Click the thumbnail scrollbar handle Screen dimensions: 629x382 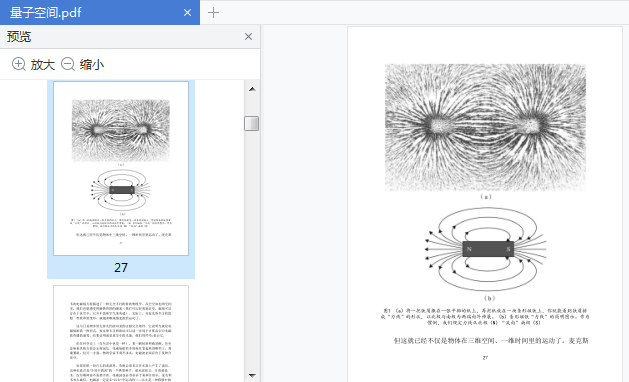(x=252, y=123)
